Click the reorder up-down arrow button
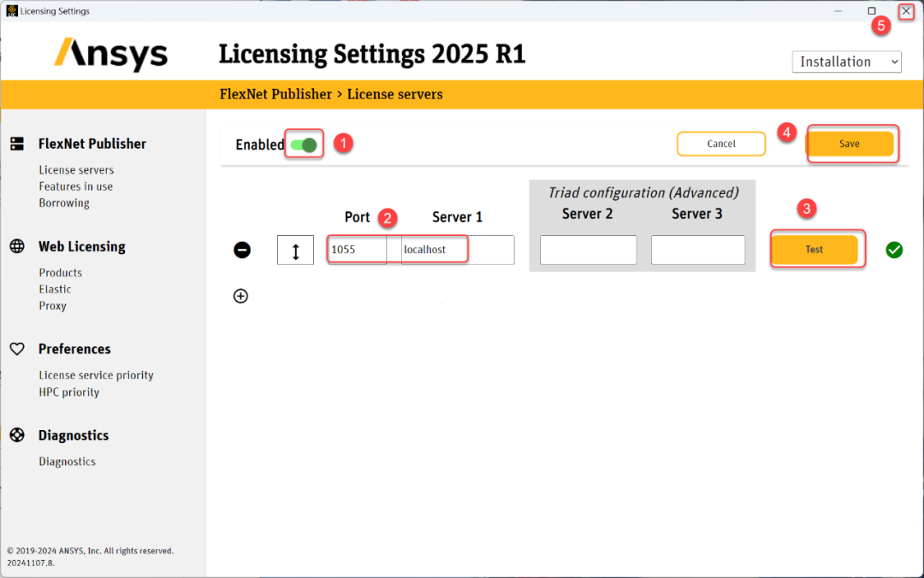The width and height of the screenshot is (924, 578). click(295, 250)
